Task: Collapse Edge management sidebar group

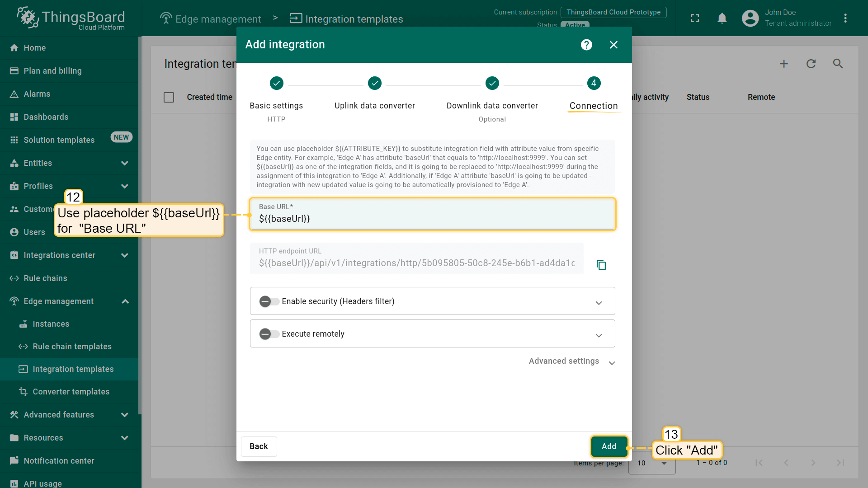Action: [x=125, y=301]
